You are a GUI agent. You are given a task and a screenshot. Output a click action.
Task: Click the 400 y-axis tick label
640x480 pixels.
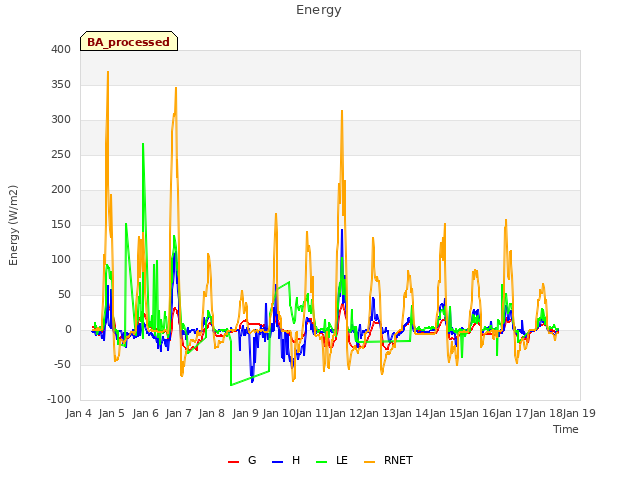point(61,49)
